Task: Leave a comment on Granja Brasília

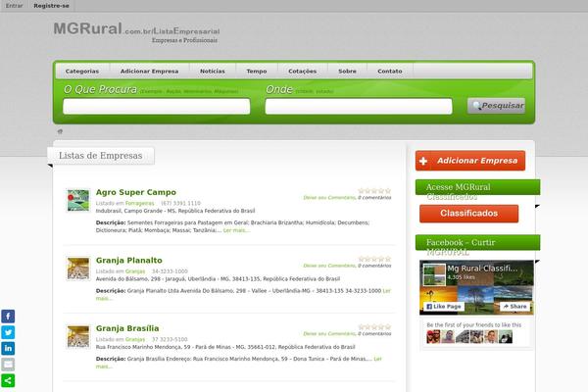Action: tap(329, 333)
